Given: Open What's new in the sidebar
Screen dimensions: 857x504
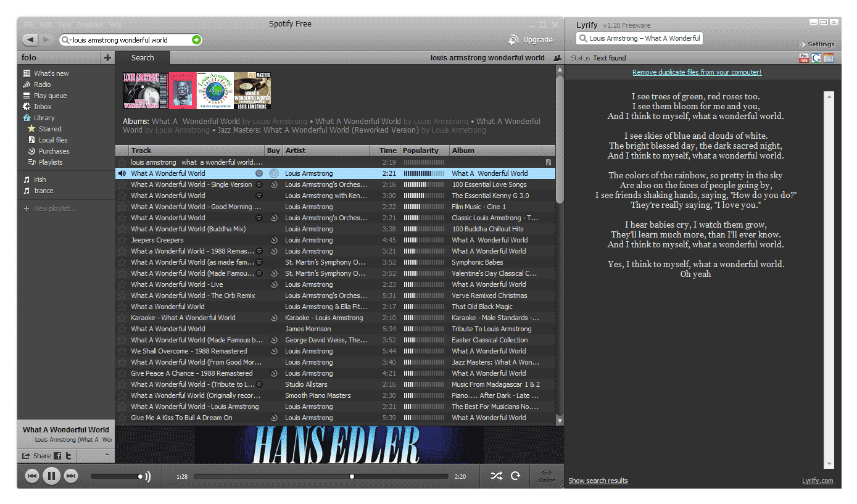Looking at the screenshot, I should (x=51, y=73).
